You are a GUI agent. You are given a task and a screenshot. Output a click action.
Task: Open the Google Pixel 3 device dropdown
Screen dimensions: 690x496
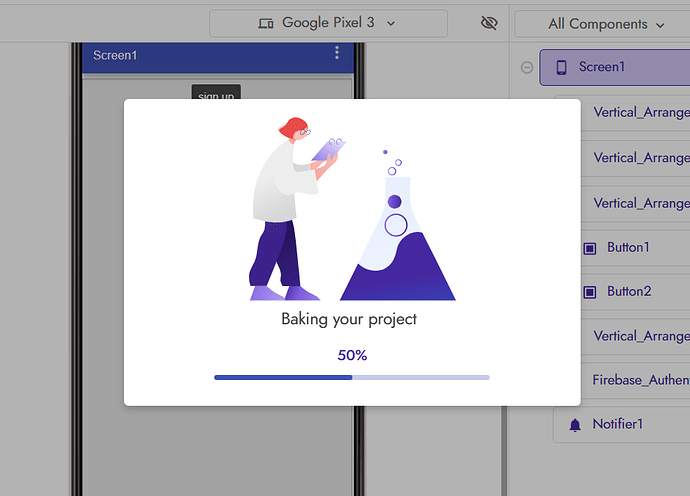tap(328, 23)
